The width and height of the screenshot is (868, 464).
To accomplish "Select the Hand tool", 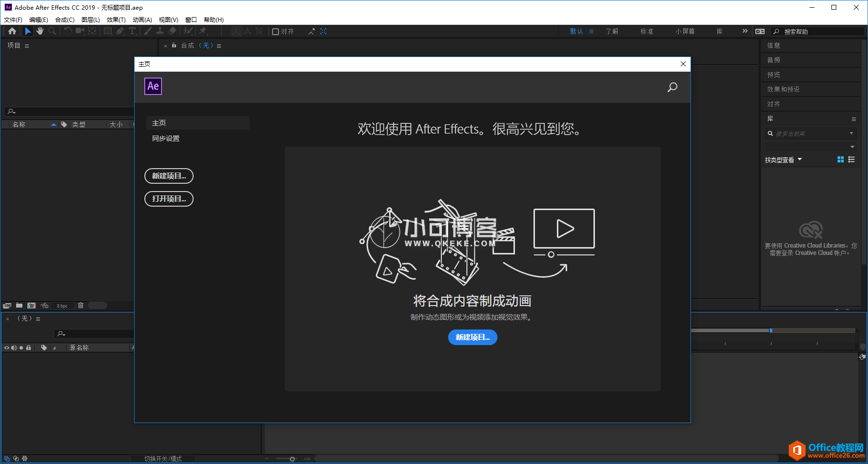I will 40,31.
